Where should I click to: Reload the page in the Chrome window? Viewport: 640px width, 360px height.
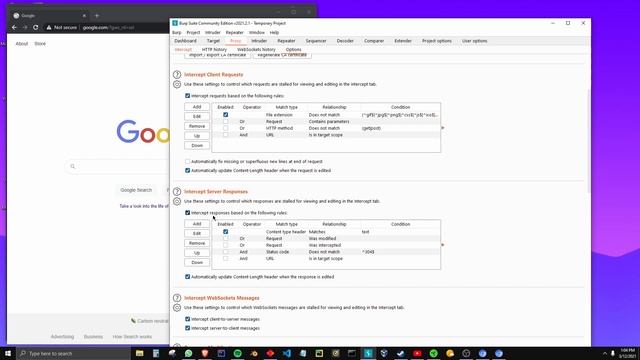click(x=36, y=27)
